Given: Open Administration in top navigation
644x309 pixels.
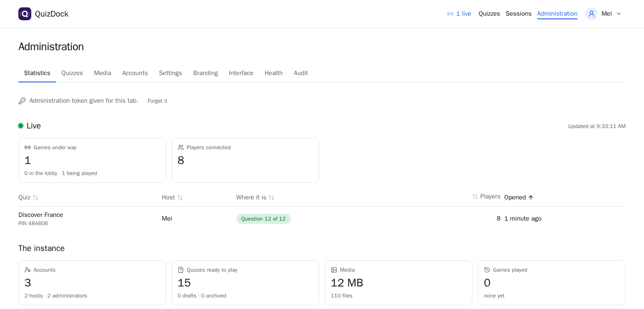Looking at the screenshot, I should [x=558, y=14].
